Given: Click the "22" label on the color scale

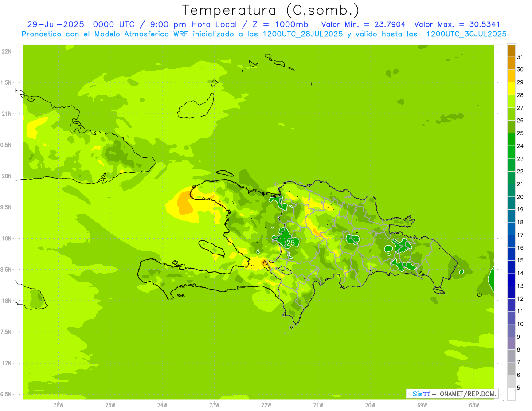Looking at the screenshot, I should click(x=520, y=172).
